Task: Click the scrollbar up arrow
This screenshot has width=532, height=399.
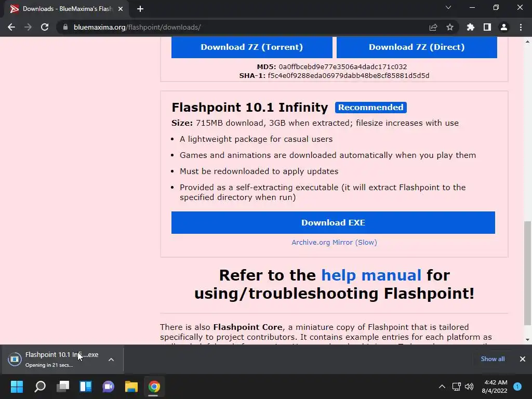Action: coord(528,42)
